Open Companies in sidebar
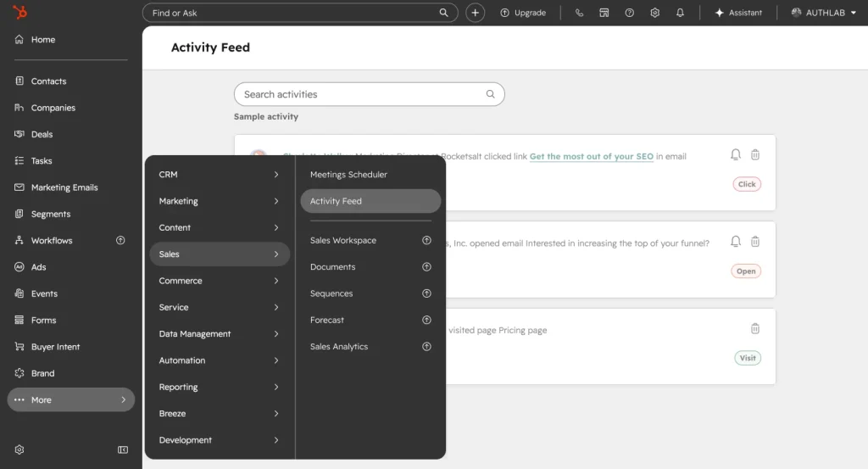Viewport: 868px width, 469px height. (71, 108)
